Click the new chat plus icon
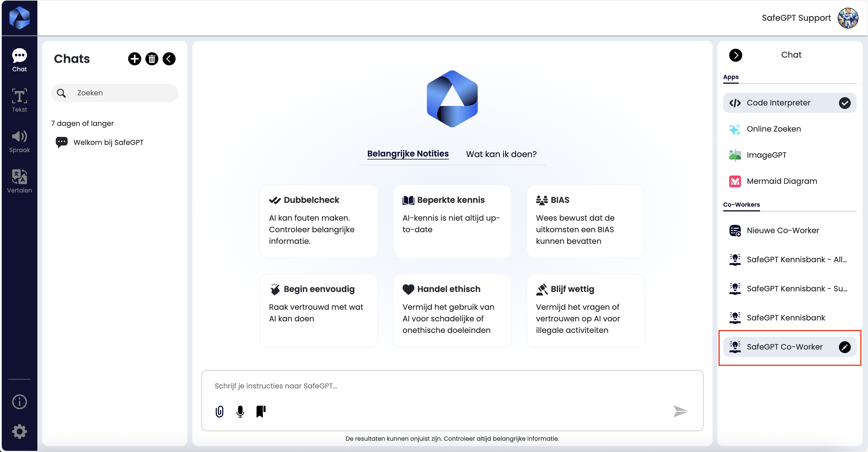The image size is (868, 452). (134, 59)
